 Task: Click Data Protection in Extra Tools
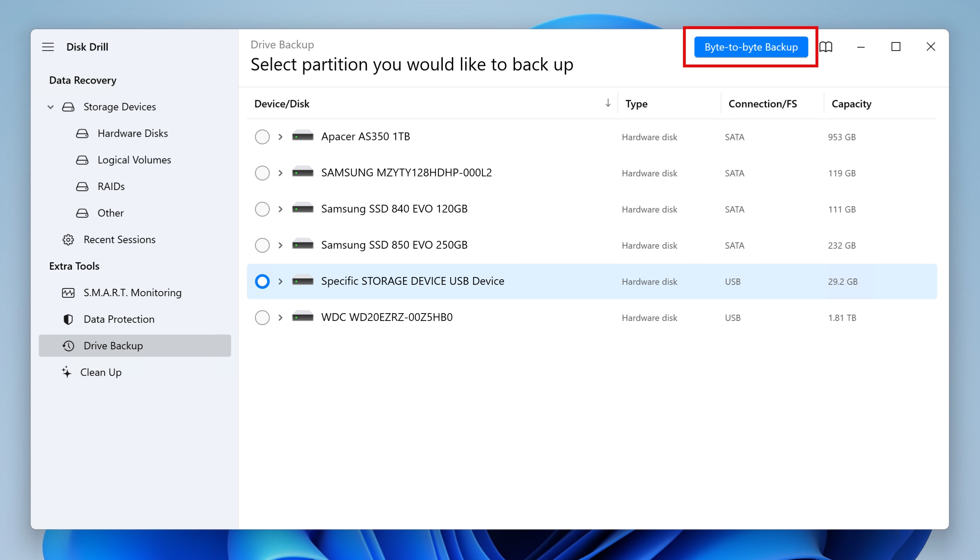coord(119,319)
